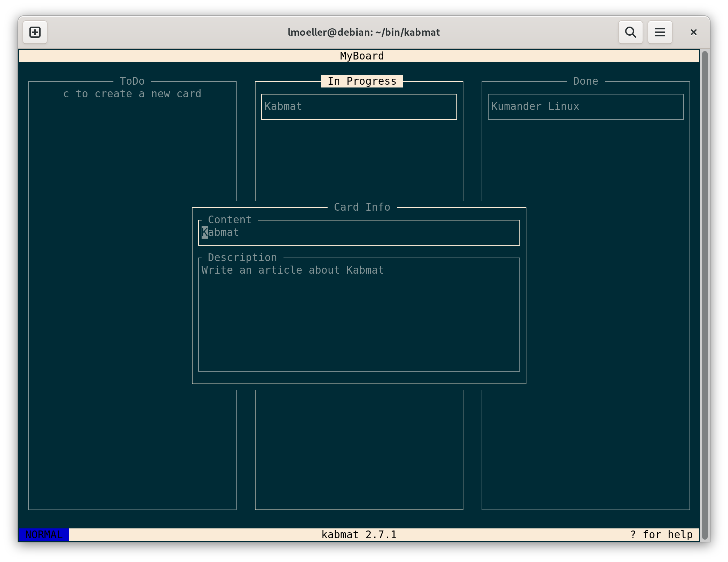Open a new terminal tab

click(35, 32)
